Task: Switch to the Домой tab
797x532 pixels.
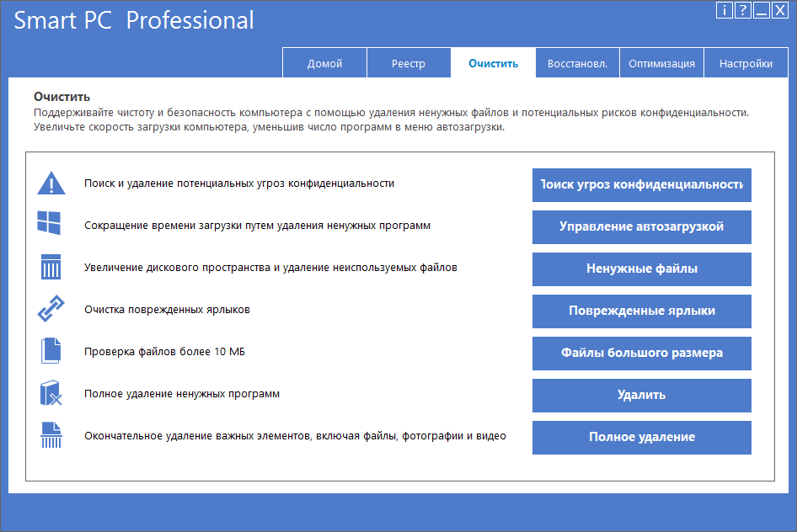Action: pos(324,63)
